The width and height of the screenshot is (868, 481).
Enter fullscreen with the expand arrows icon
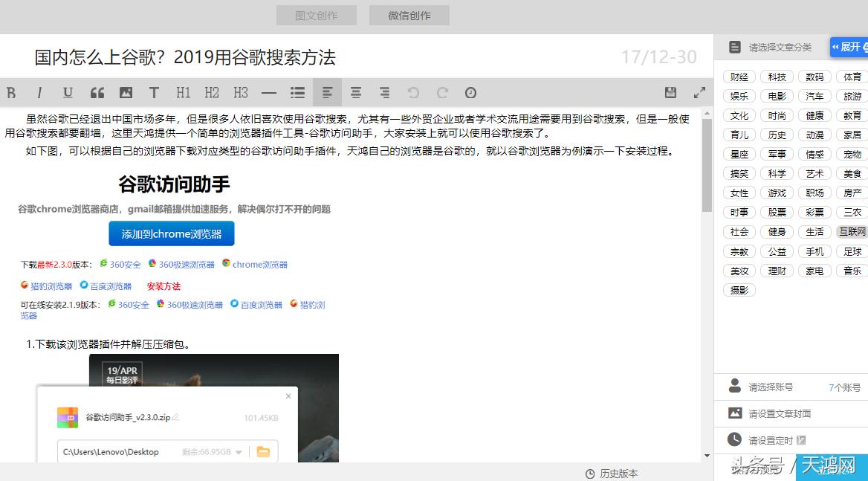coord(699,93)
